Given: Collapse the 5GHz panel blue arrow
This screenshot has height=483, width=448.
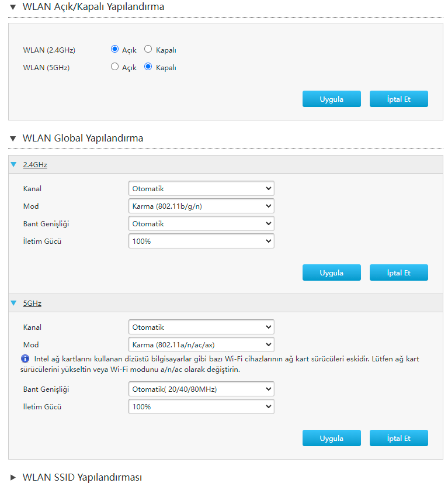Looking at the screenshot, I should coord(13,303).
